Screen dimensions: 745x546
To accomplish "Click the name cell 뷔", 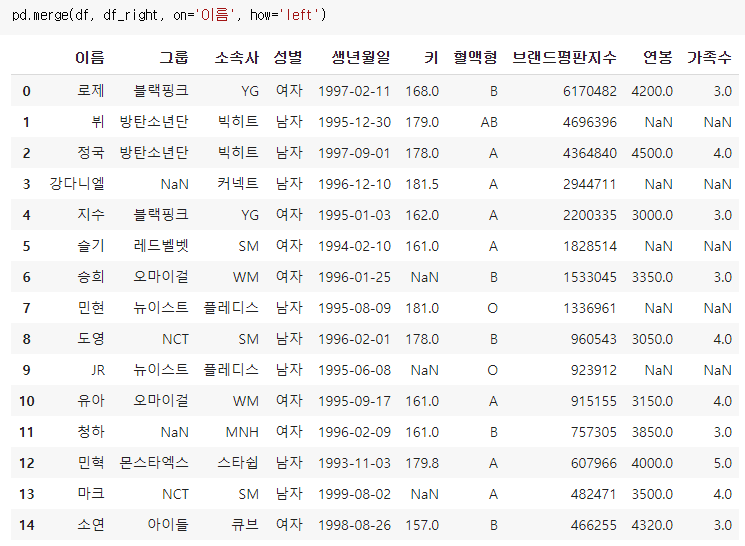I will click(98, 122).
